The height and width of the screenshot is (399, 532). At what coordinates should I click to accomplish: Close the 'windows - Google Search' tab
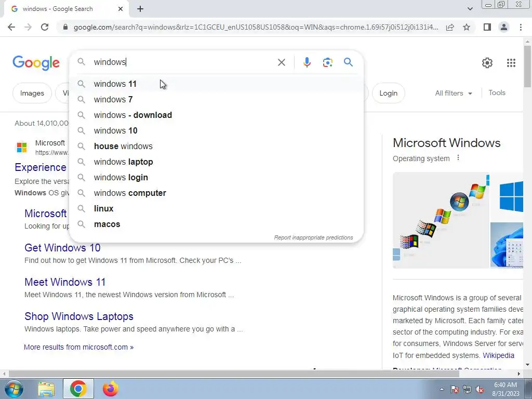click(121, 9)
